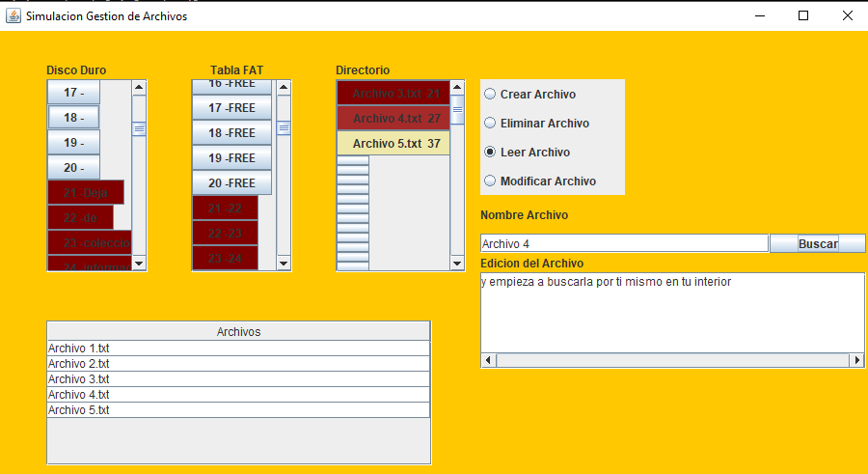This screenshot has width=868, height=474.
Task: Click the Archivos table column header
Action: tap(238, 331)
